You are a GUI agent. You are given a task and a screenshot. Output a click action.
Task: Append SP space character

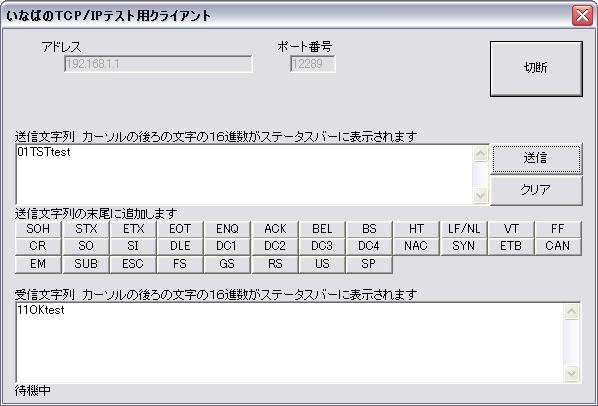pyautogui.click(x=369, y=264)
